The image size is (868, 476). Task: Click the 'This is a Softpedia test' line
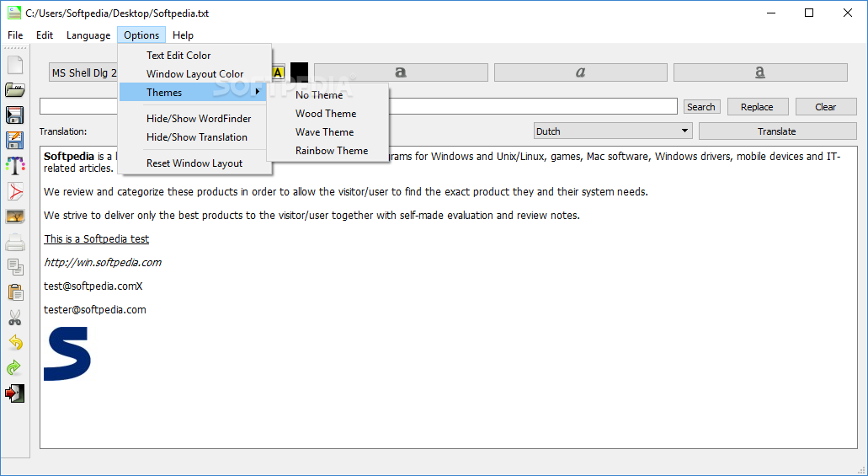pos(96,238)
